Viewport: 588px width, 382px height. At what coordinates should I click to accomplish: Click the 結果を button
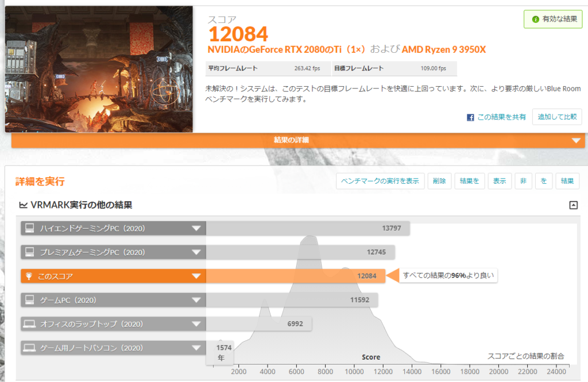point(470,181)
